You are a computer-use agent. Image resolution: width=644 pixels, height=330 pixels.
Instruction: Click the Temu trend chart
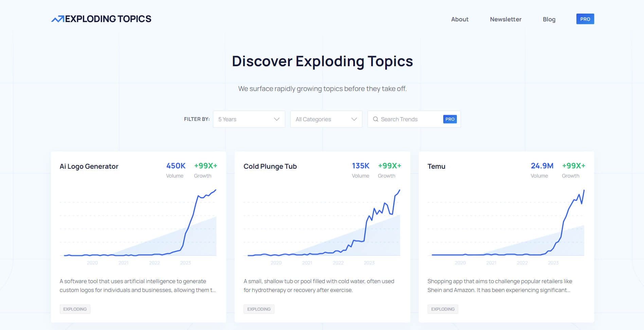tap(506, 227)
